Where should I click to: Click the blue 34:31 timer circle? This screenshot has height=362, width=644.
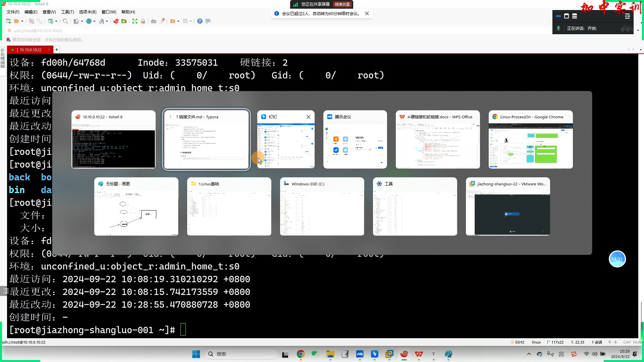click(617, 259)
